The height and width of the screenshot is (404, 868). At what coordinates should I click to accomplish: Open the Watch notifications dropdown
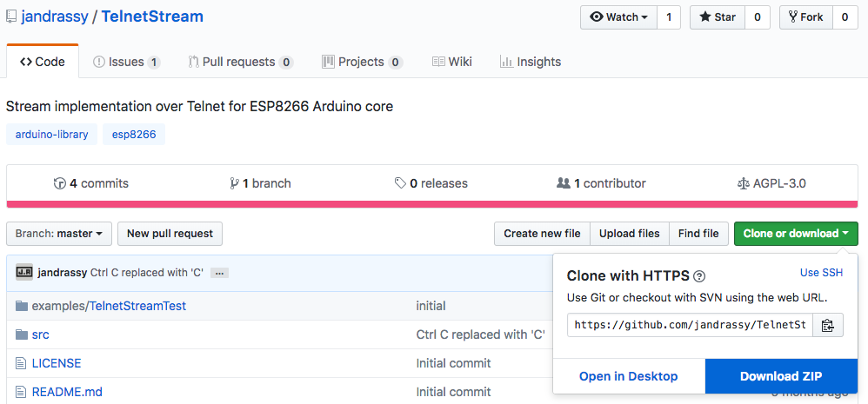tap(618, 17)
